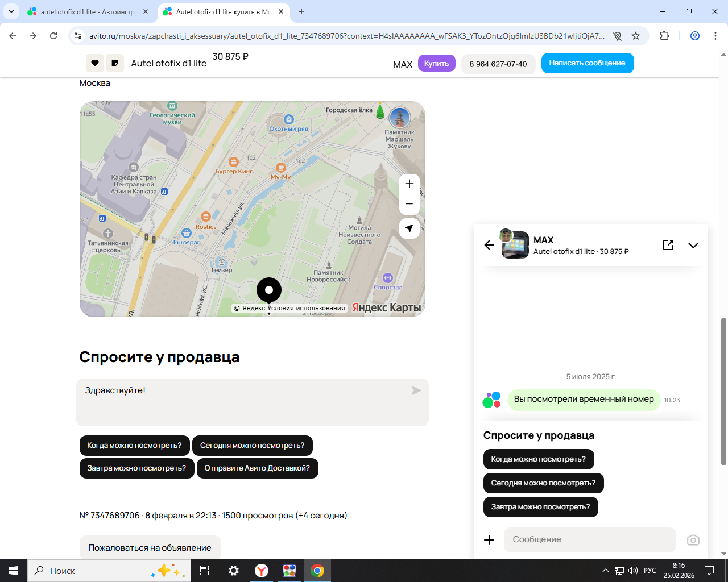The width and height of the screenshot is (728, 582).
Task: Click the Сообщение chat input field
Action: (590, 540)
